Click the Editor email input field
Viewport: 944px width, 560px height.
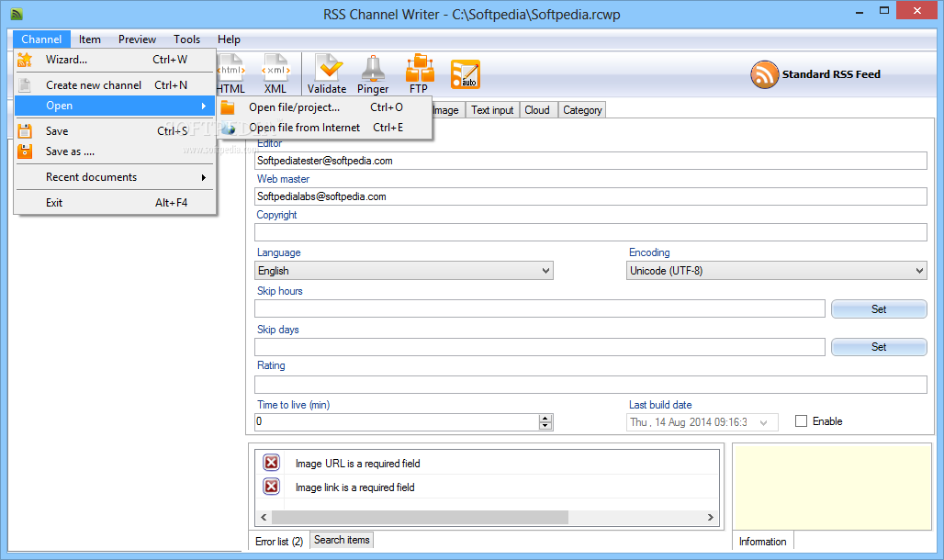pyautogui.click(x=590, y=161)
